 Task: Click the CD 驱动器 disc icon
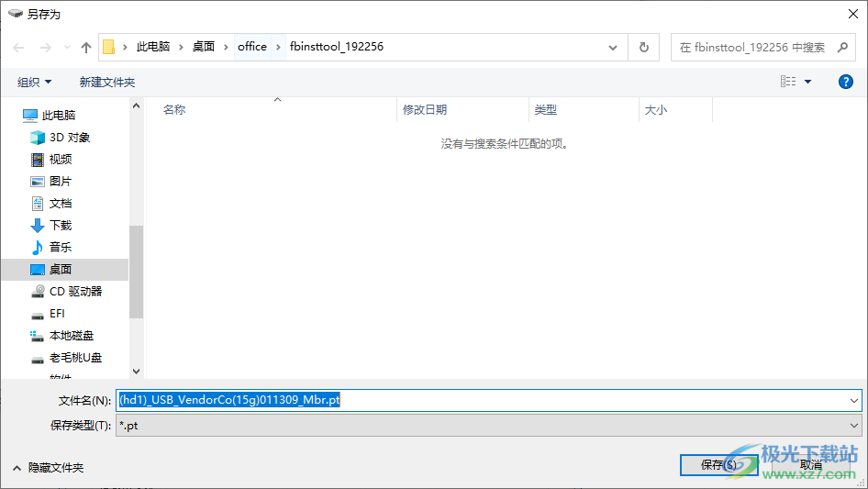coord(37,292)
